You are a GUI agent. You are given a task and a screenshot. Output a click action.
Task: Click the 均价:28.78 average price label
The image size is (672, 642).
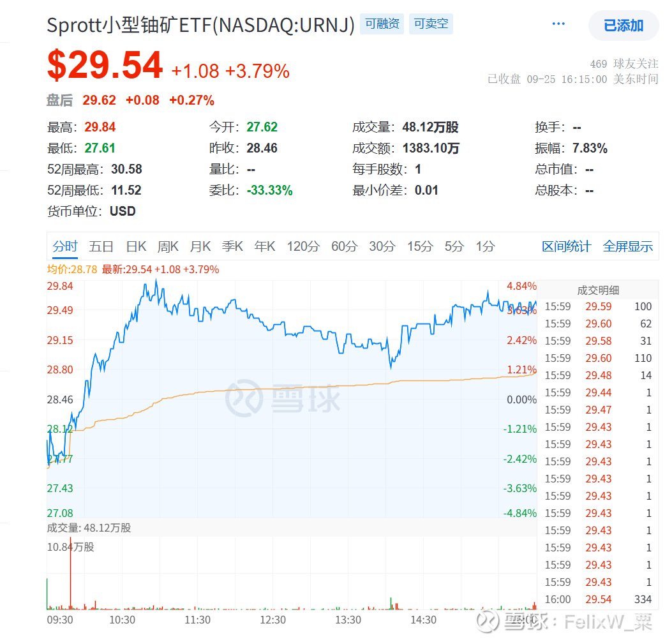72,269
